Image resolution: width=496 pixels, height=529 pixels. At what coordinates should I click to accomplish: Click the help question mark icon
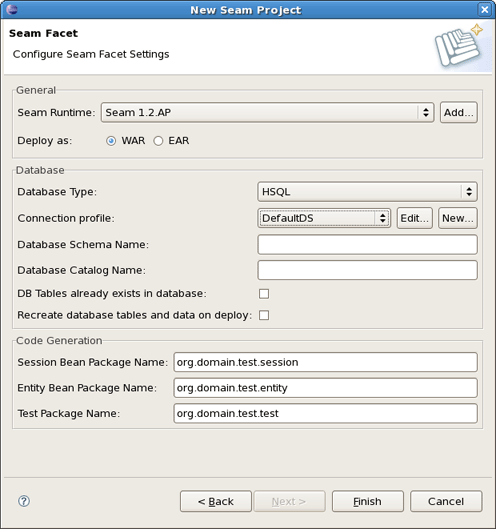point(24,501)
